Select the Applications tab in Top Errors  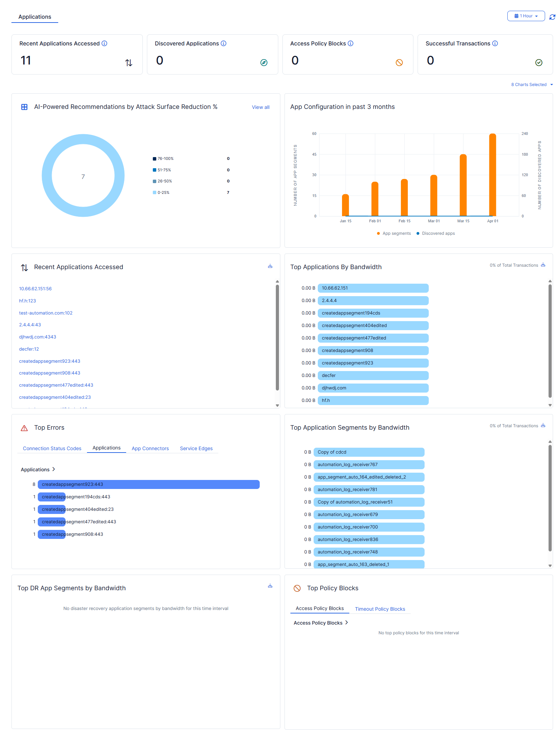(x=106, y=448)
